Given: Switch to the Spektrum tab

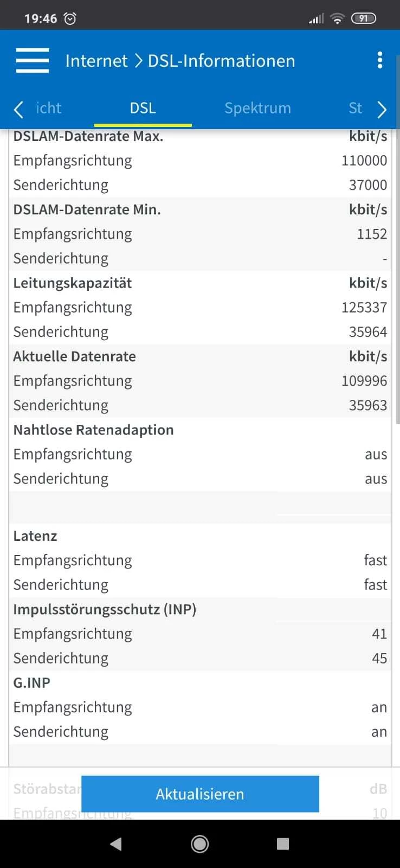Looking at the screenshot, I should point(257,108).
